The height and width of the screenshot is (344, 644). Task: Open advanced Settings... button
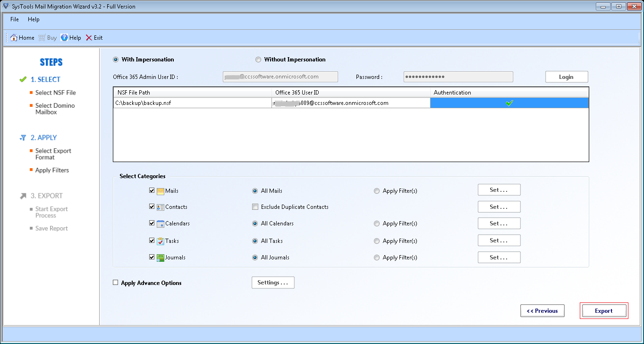click(273, 283)
